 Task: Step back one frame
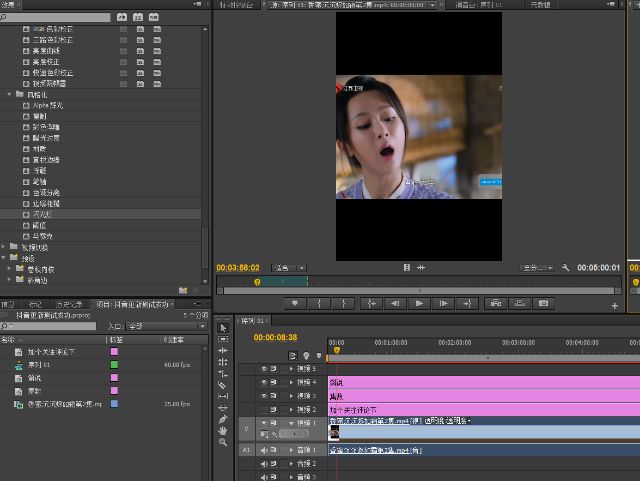(395, 303)
